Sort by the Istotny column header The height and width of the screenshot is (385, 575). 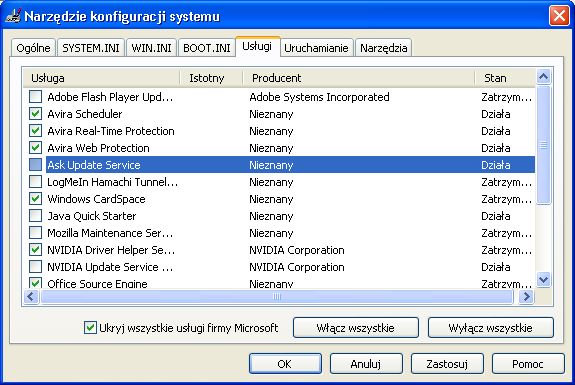tap(211, 78)
